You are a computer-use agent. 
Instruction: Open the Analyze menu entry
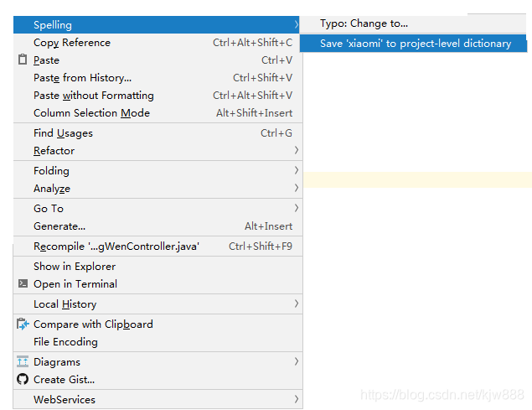click(x=158, y=189)
